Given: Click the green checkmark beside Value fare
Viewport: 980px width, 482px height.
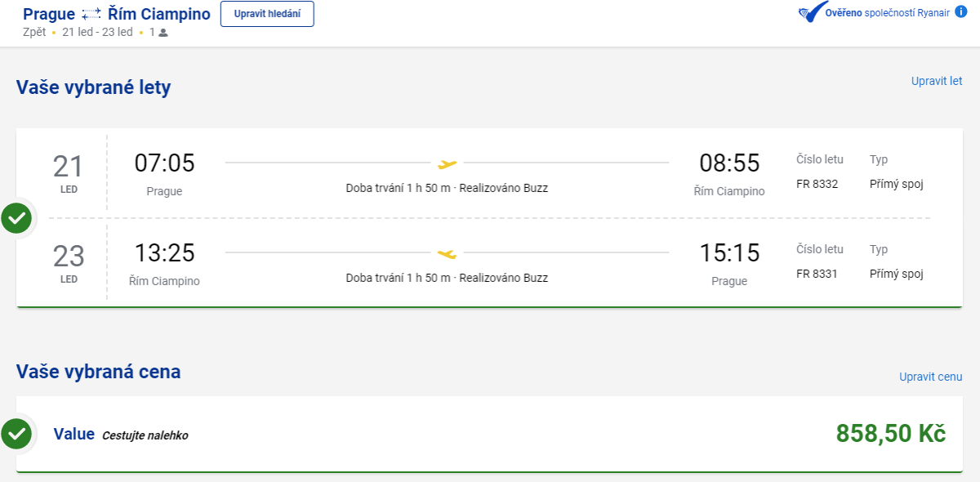Looking at the screenshot, I should (x=16, y=434).
